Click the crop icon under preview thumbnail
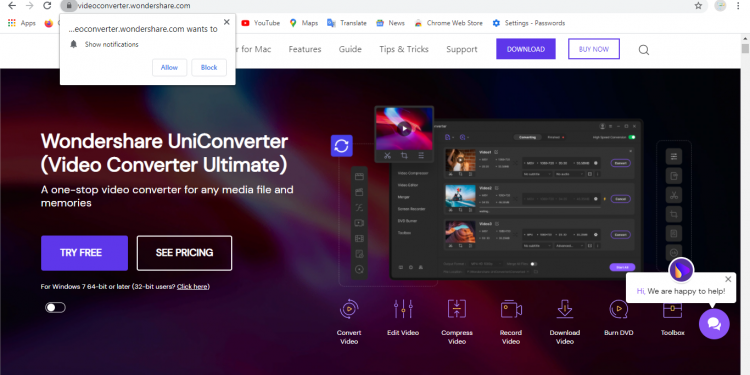Viewport: 750px width, 375px height. pyautogui.click(x=404, y=155)
